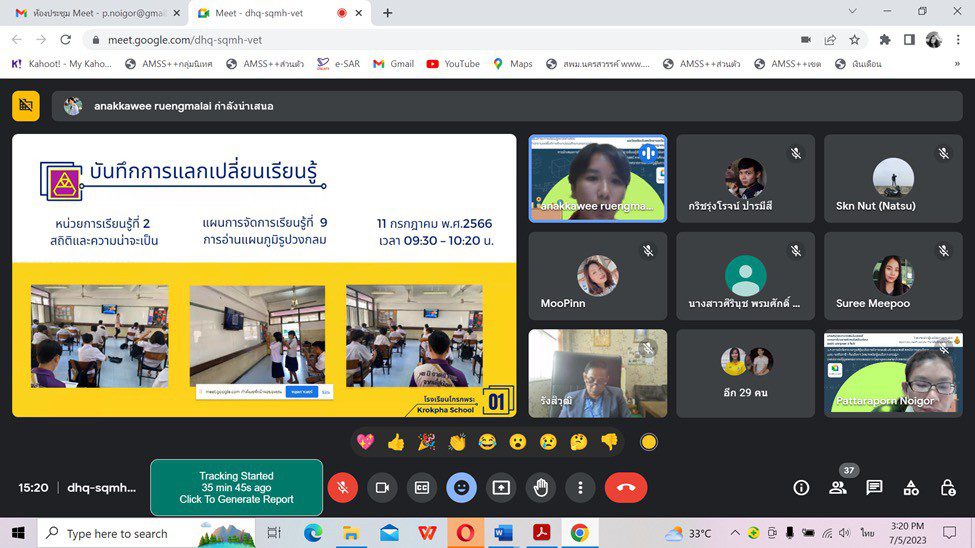Unmute the microphone in Meet controls

(x=343, y=488)
